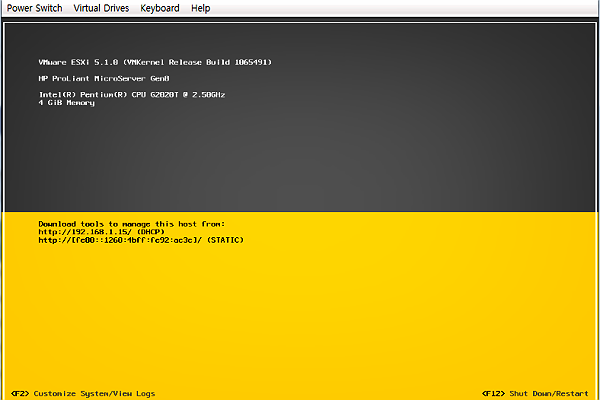Image resolution: width=600 pixels, height=400 pixels.
Task: Click the http://192.168.1.15/ DHCP address
Action: point(101,232)
